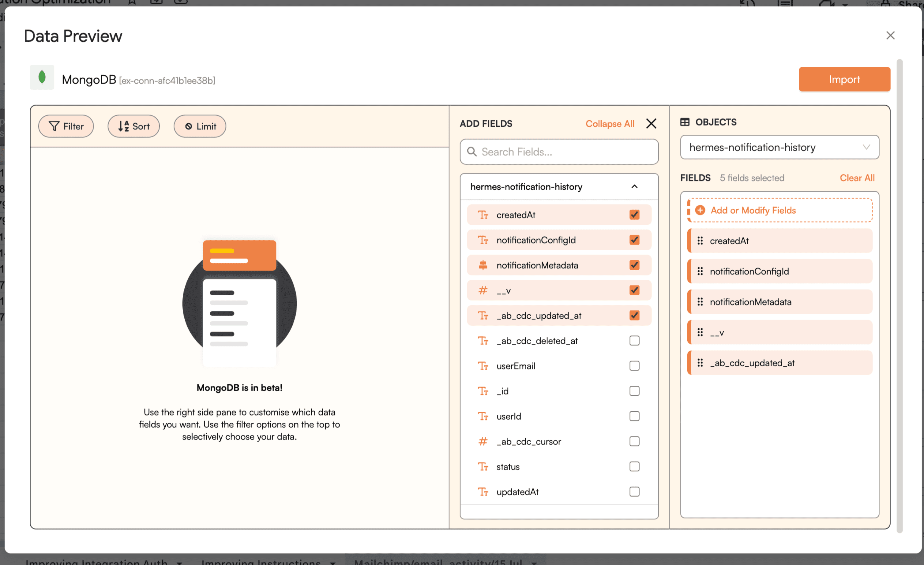Click the text type icon next to createdAt
924x565 pixels.
[x=483, y=215]
